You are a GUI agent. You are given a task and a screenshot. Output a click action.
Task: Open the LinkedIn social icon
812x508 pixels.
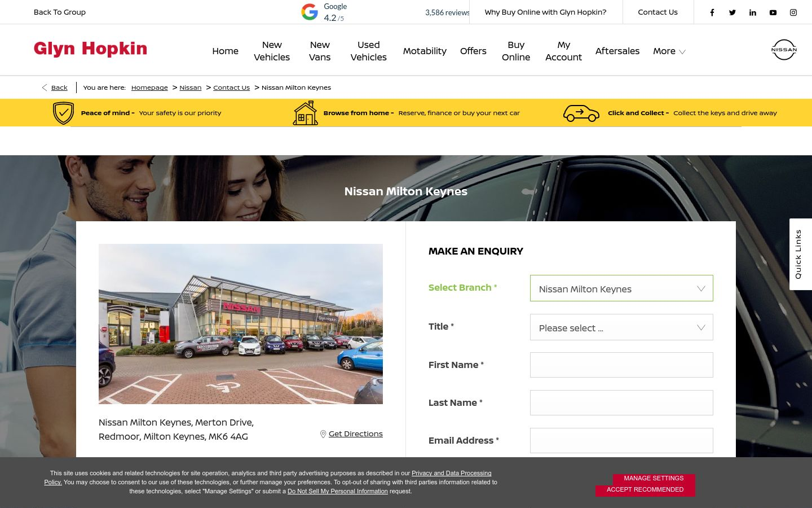point(753,12)
